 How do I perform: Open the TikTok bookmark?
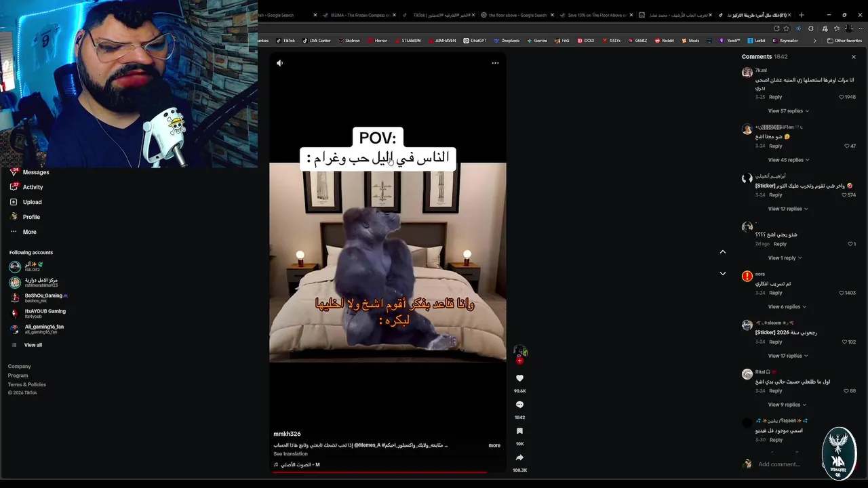tap(285, 41)
